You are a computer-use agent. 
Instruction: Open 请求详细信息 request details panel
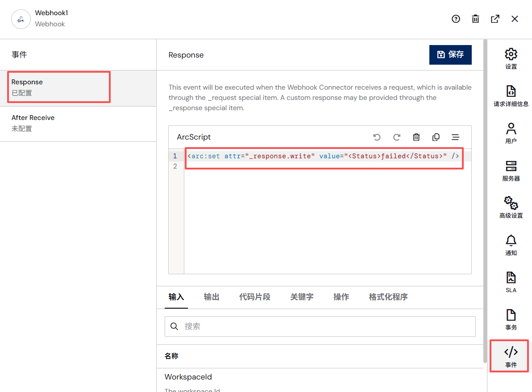(x=511, y=96)
